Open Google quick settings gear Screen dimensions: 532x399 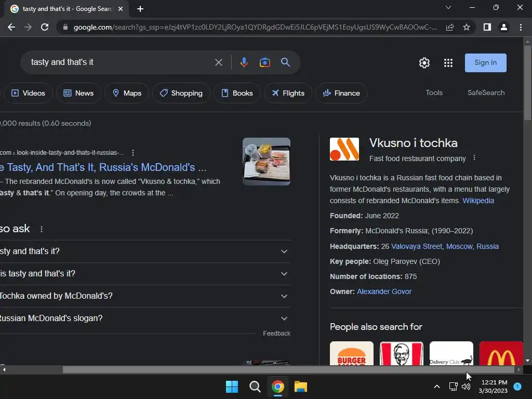(424, 63)
